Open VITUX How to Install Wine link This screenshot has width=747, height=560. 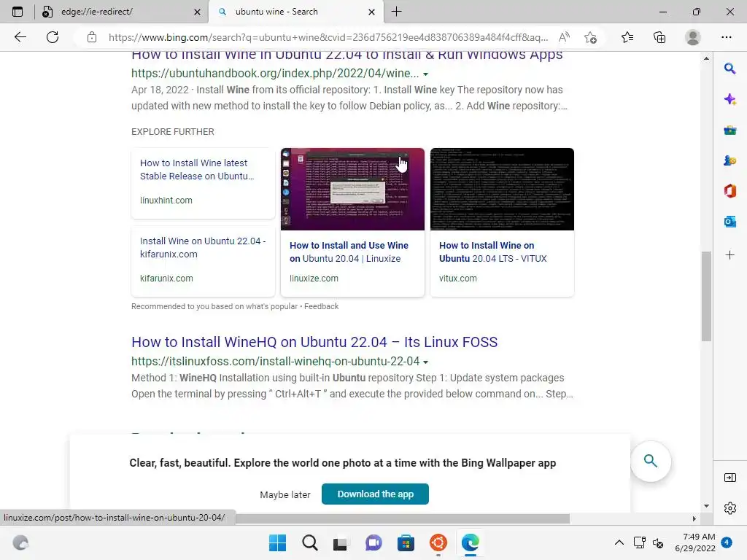tap(492, 252)
